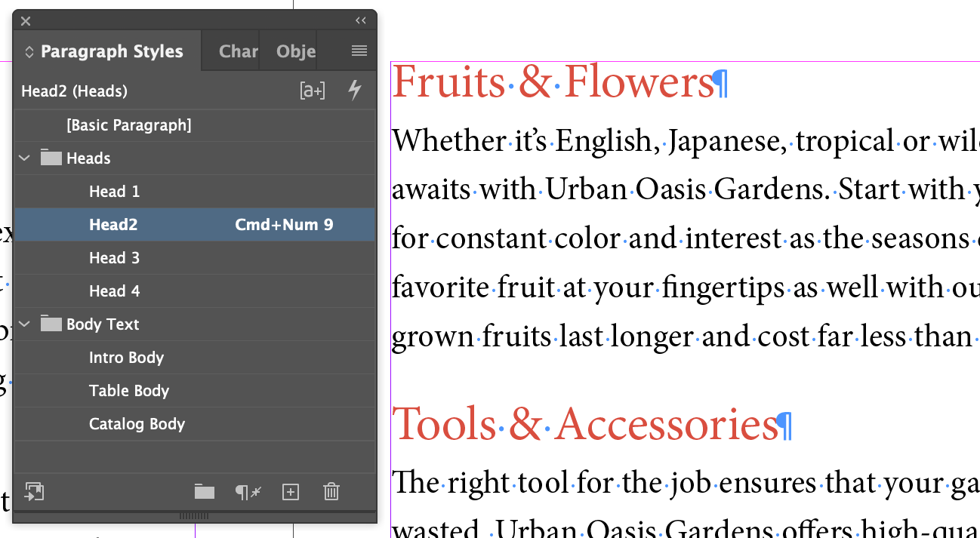Create a new paragraph style

pyautogui.click(x=291, y=492)
